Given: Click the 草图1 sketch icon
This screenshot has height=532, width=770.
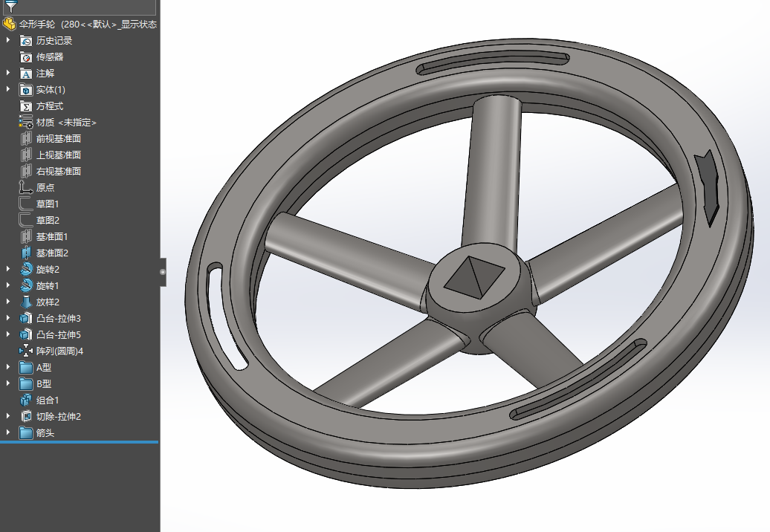Looking at the screenshot, I should click(25, 204).
